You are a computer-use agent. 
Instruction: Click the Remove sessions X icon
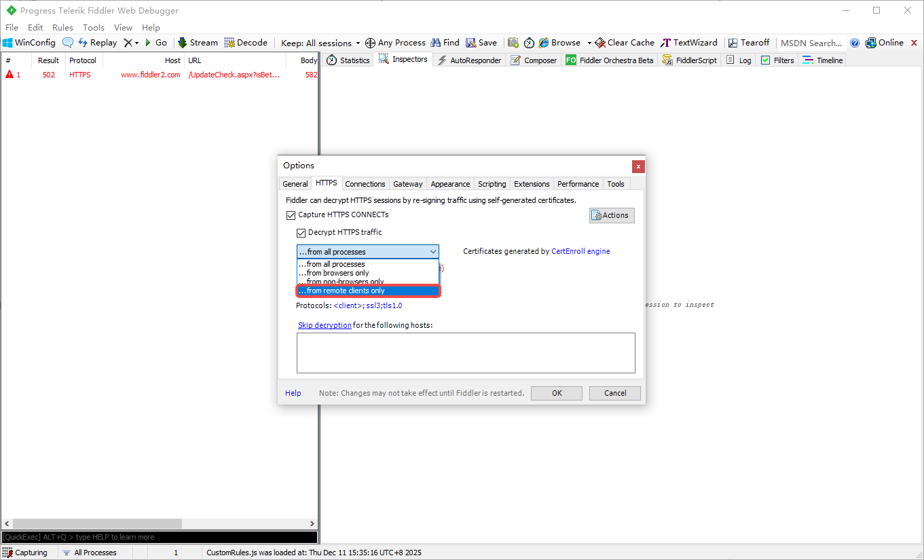point(128,43)
